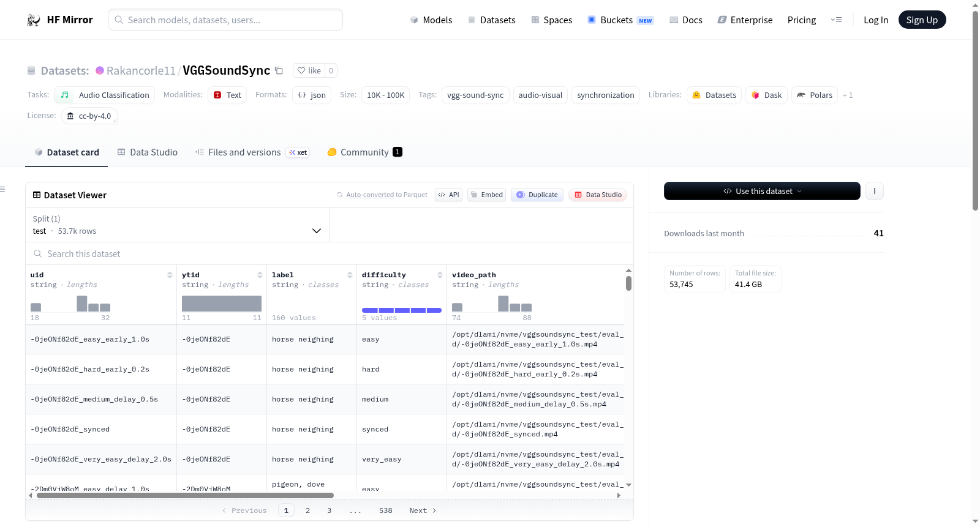Jump to page 538 of results
This screenshot has width=980, height=527.
tap(385, 510)
